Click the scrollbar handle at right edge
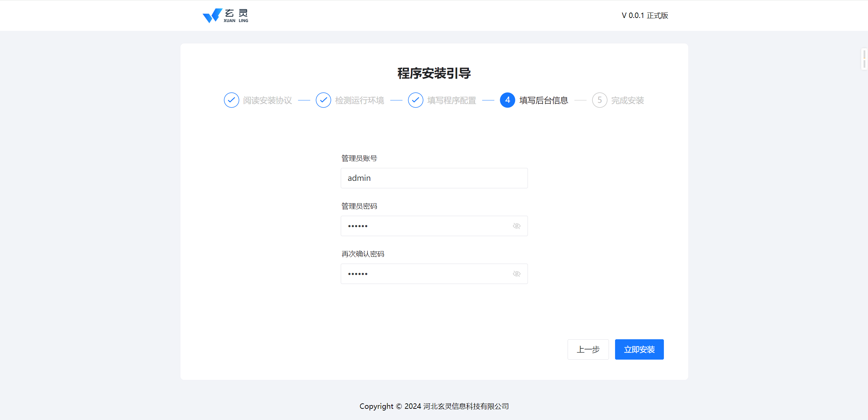Viewport: 868px width, 420px height. 864,59
